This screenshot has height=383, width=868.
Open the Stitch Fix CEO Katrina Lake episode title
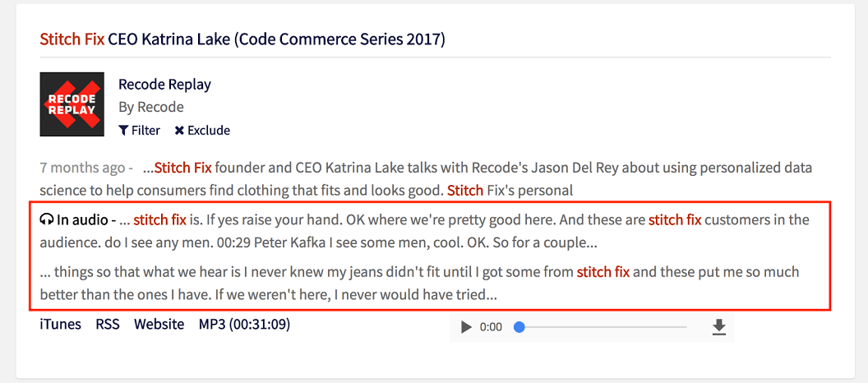pyautogui.click(x=242, y=39)
